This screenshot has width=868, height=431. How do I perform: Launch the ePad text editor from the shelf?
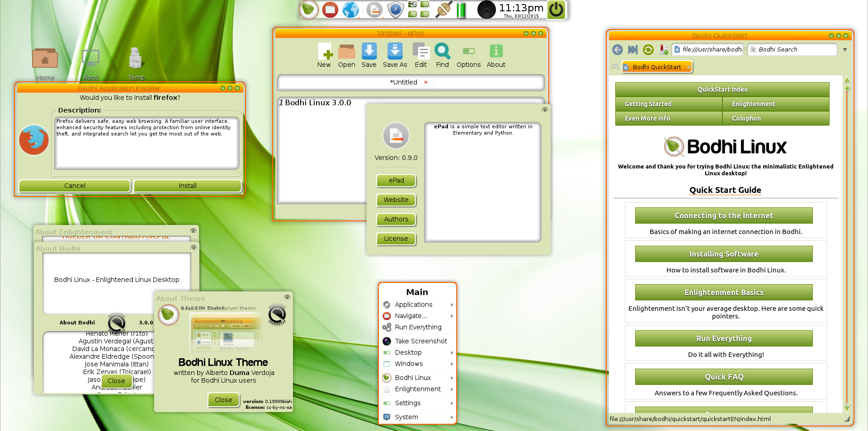374,9
